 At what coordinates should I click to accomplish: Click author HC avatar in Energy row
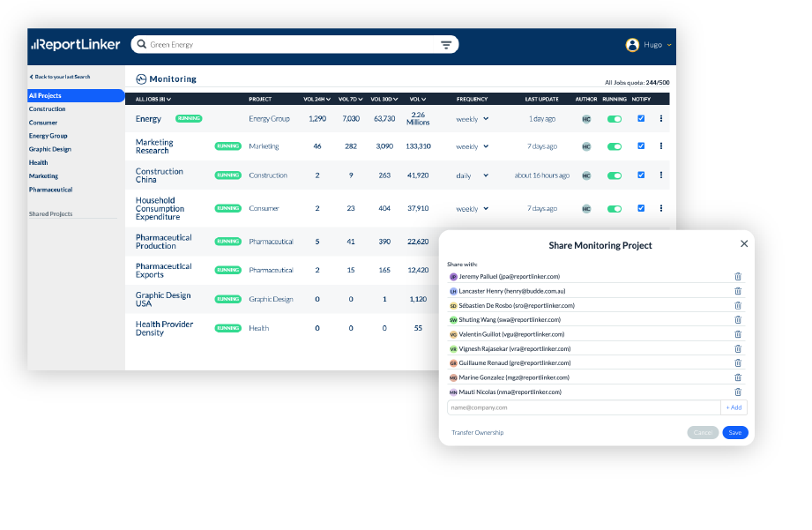tap(586, 119)
